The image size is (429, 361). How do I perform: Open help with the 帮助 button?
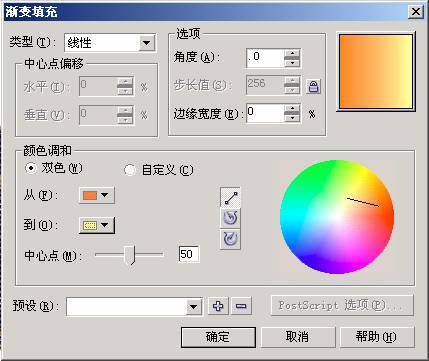(x=377, y=337)
